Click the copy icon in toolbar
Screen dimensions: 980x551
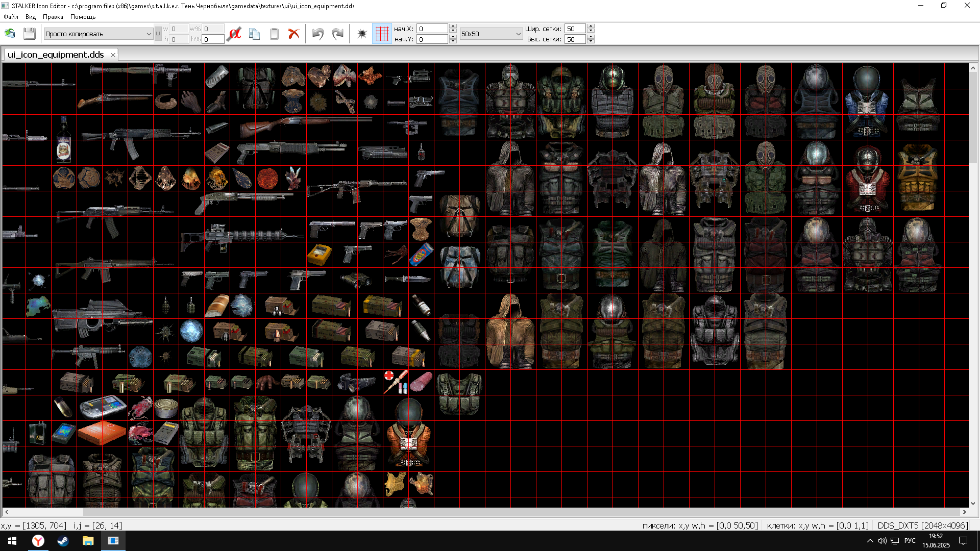(254, 34)
